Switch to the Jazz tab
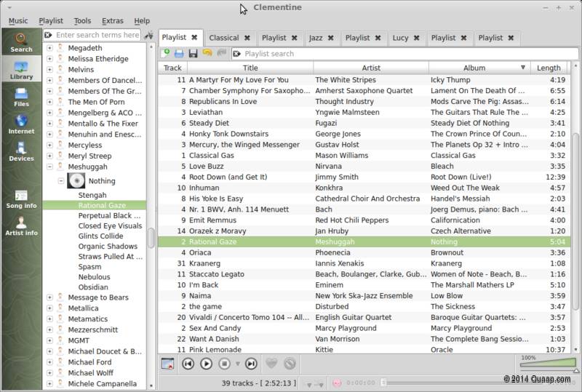The image size is (582, 392). tap(316, 38)
